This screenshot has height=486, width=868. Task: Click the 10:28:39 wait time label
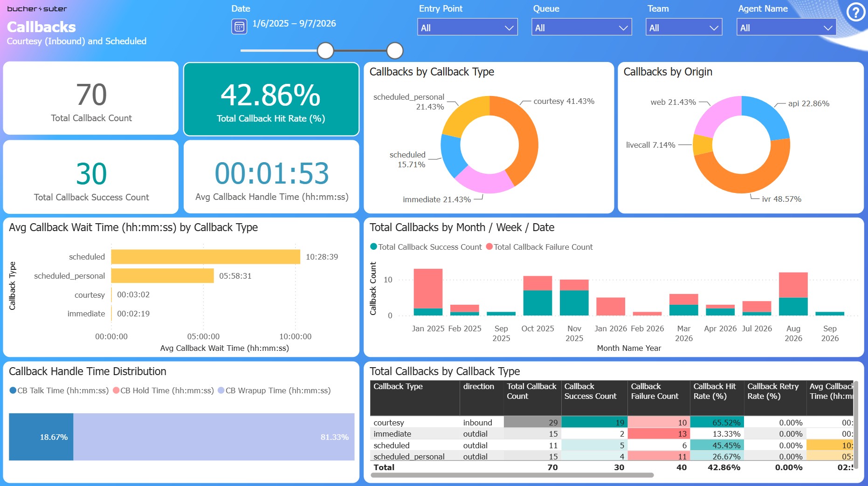pyautogui.click(x=322, y=257)
